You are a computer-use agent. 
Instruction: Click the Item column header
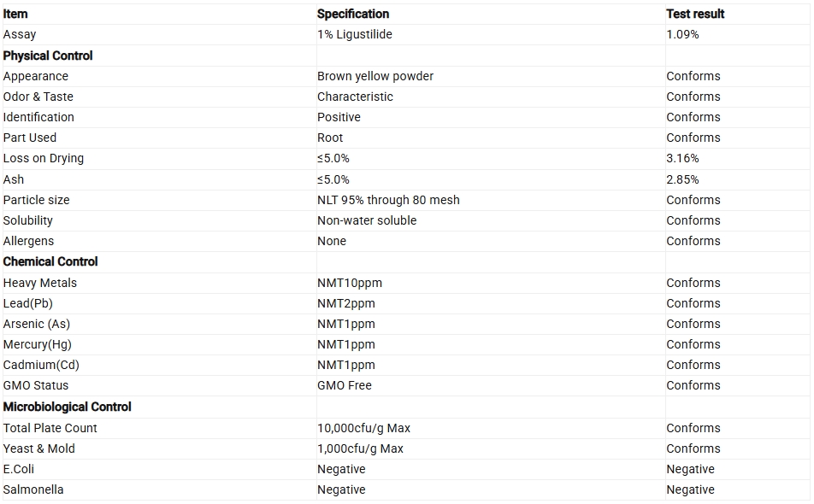pos(15,14)
